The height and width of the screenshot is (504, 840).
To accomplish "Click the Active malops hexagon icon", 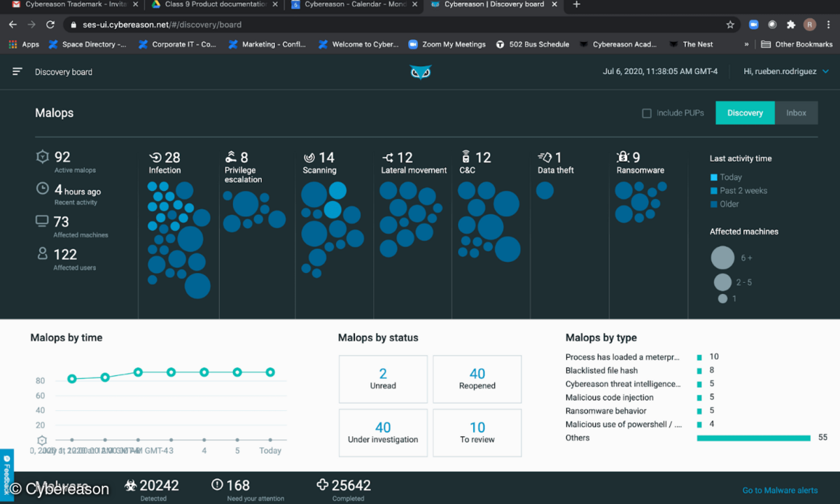I will 42,157.
